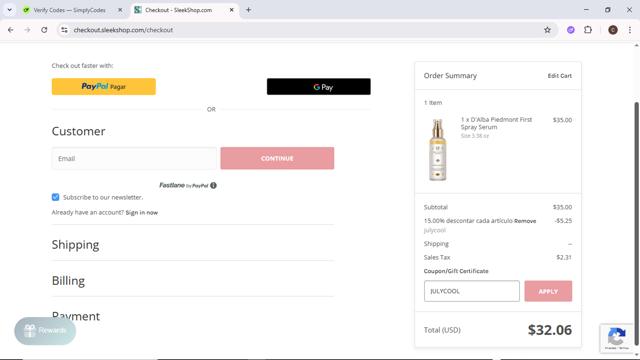This screenshot has width=640, height=360.
Task: Click the browser forward arrow
Action: point(27,30)
